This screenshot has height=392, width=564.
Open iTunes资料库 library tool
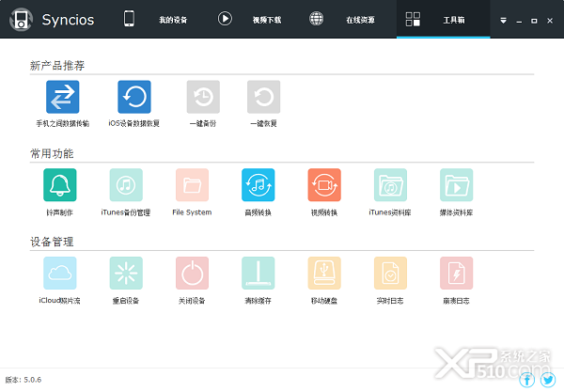[x=390, y=185]
